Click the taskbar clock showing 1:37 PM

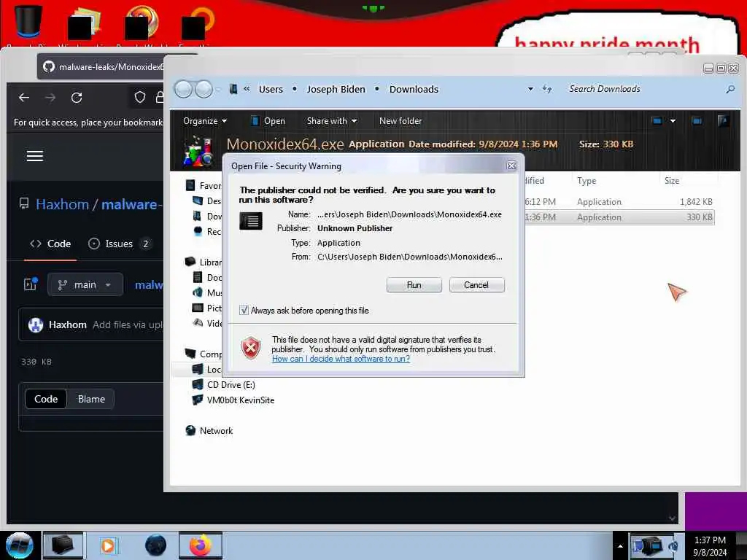[710, 546]
